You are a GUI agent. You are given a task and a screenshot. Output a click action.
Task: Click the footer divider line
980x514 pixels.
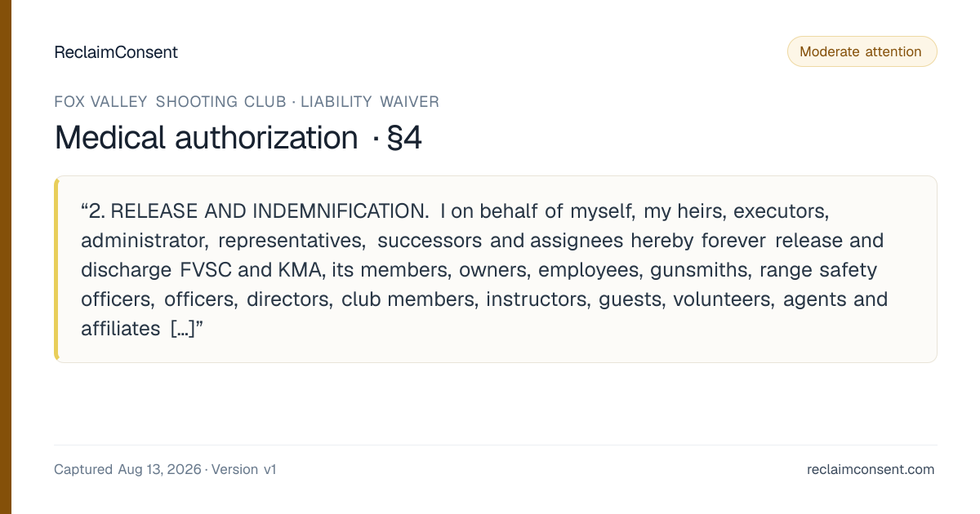pyautogui.click(x=495, y=445)
